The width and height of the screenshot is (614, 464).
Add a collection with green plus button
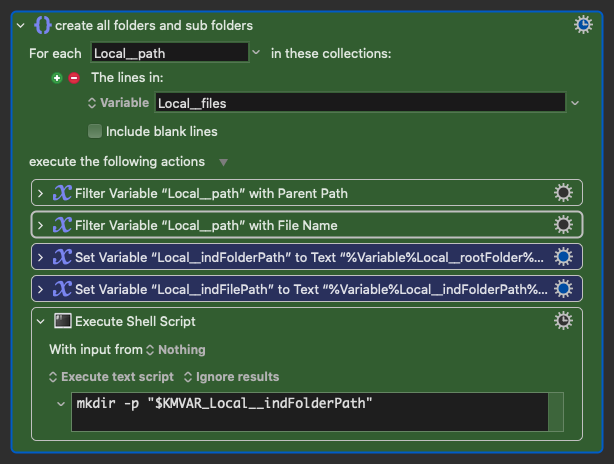(58, 77)
